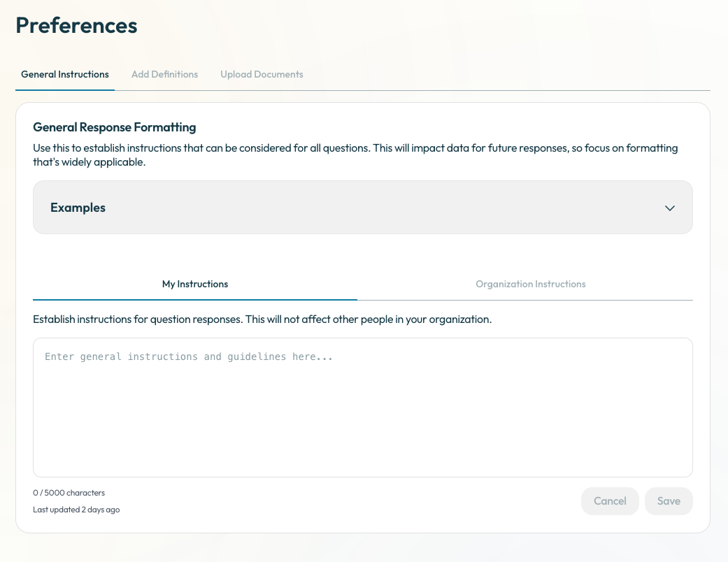Click the 0 / 5000 characters counter
This screenshot has width=728, height=562.
(69, 493)
